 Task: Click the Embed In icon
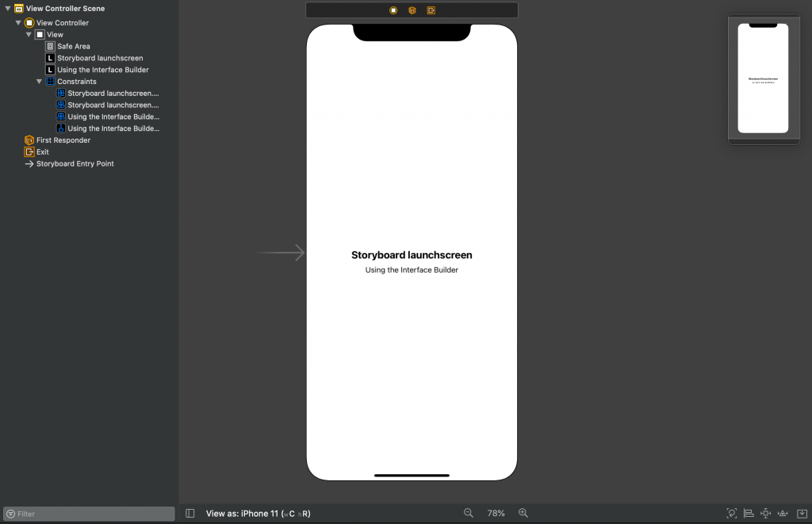(800, 514)
